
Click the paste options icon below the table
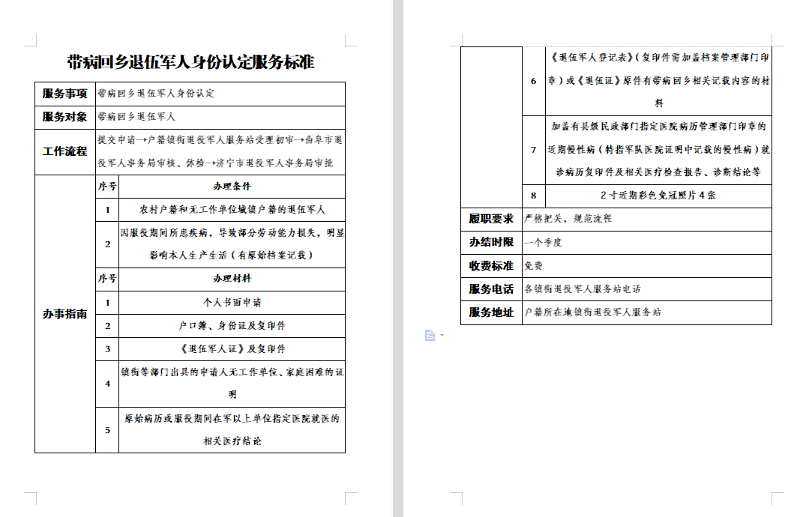pyautogui.click(x=430, y=335)
